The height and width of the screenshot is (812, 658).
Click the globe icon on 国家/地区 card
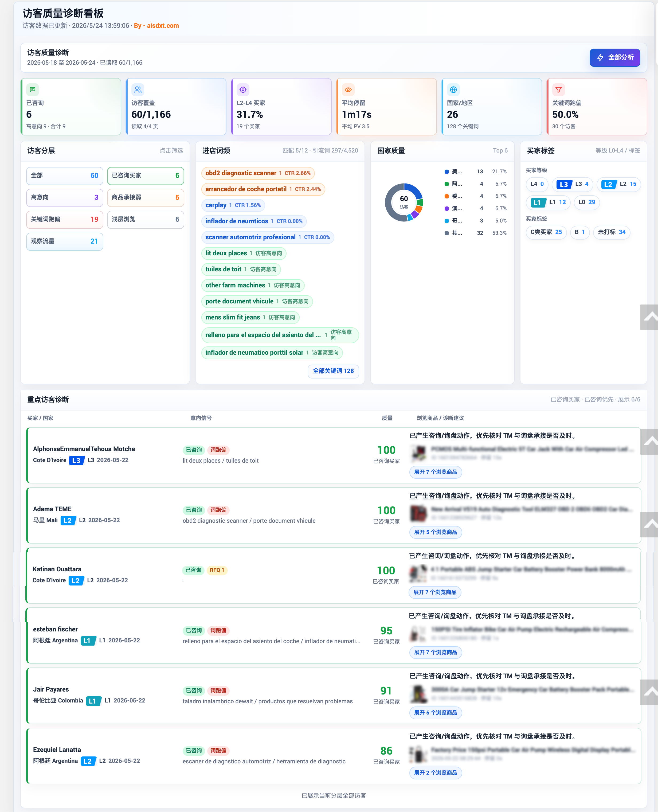point(453,89)
